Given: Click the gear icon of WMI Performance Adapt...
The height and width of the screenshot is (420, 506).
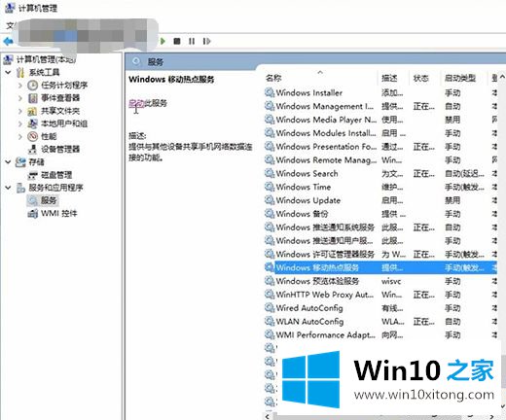Looking at the screenshot, I should click(x=270, y=334).
